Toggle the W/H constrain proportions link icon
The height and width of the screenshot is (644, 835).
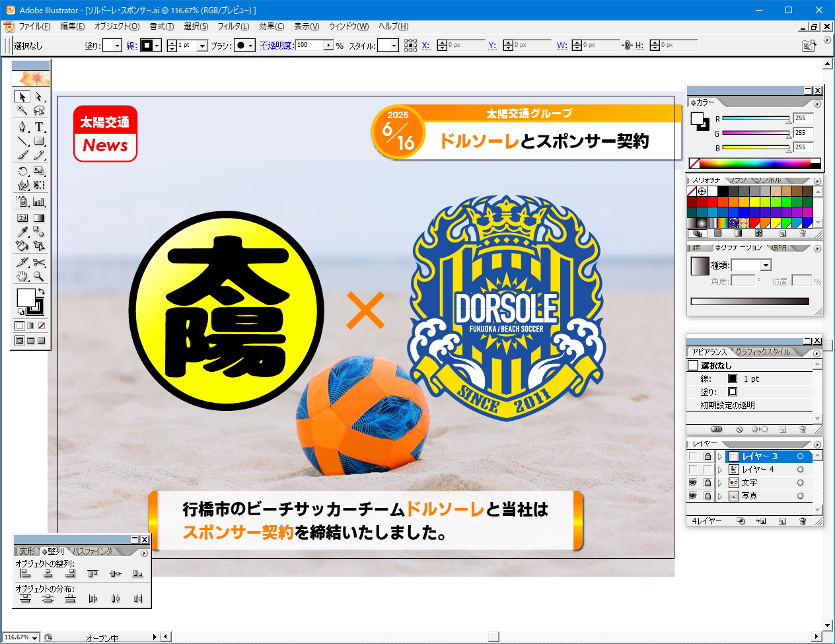point(628,46)
